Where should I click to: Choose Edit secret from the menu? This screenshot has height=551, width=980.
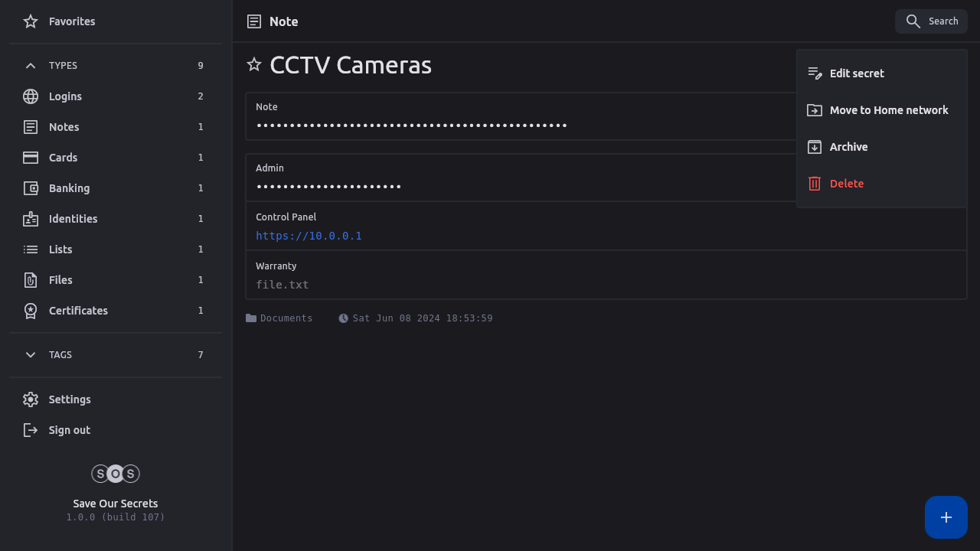tap(856, 73)
